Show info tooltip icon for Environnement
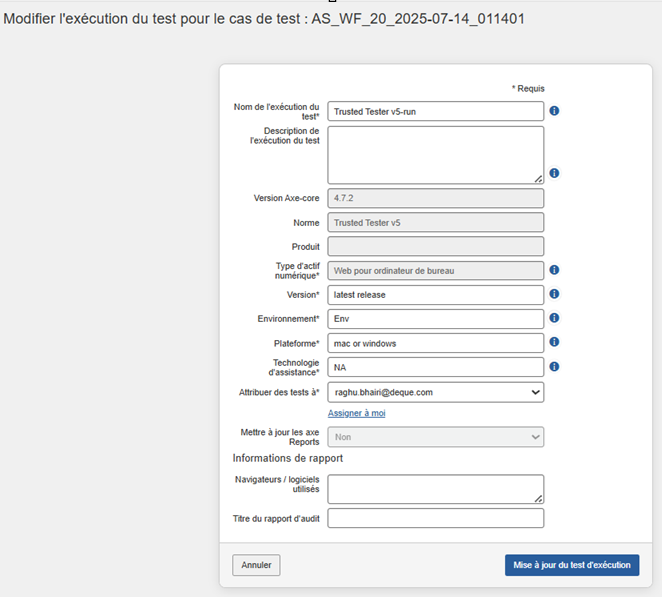 tap(554, 318)
